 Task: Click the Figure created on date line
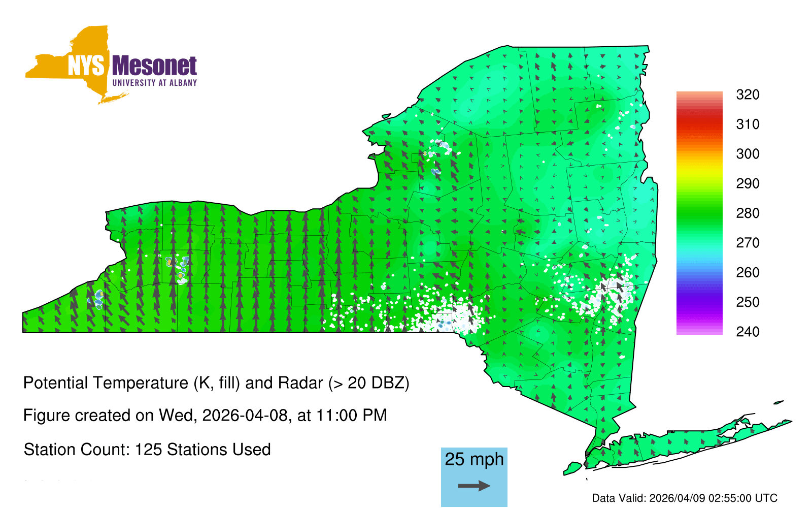tap(205, 416)
